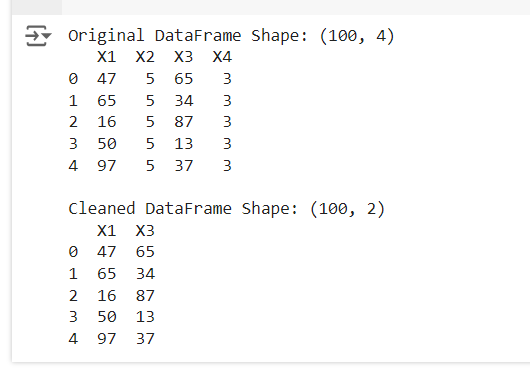Click row index 0 of the original table
530x370 pixels.
73,79
